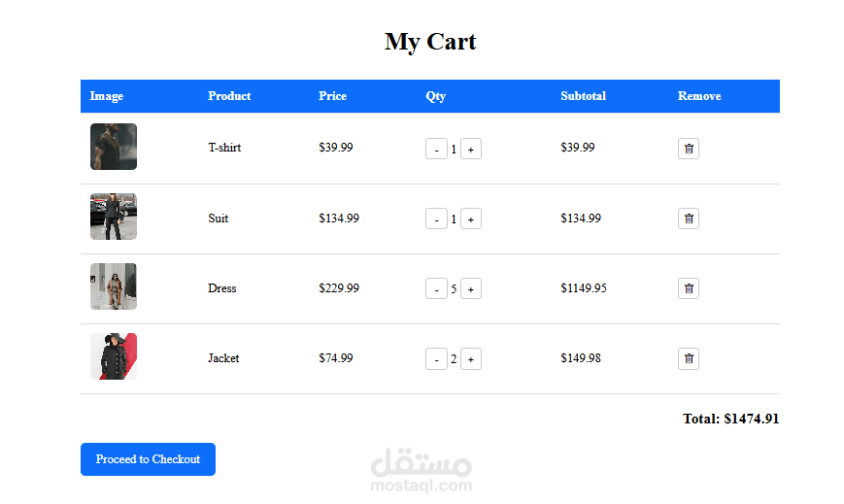The height and width of the screenshot is (504, 844).
Task: Click the Price column header
Action: tap(332, 96)
